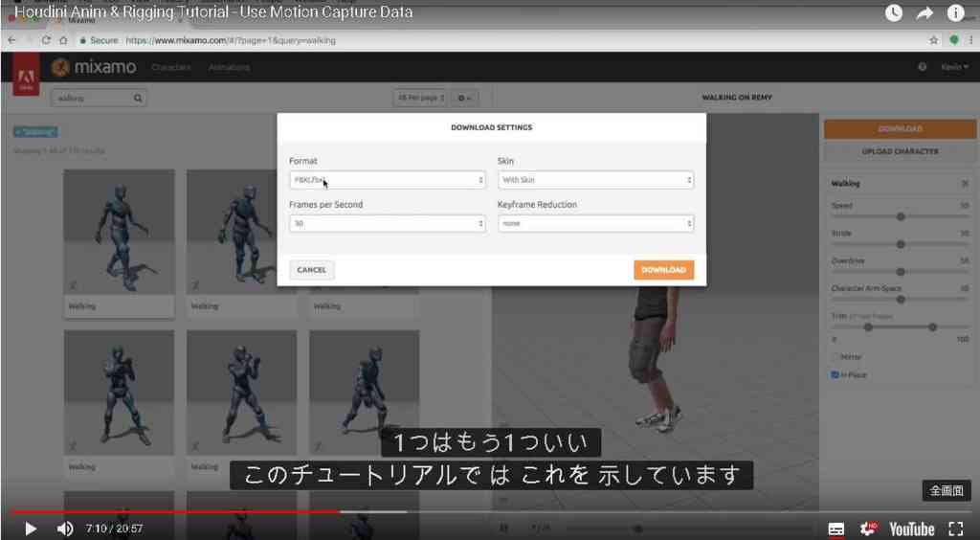The height and width of the screenshot is (540, 980).
Task: Enter fullscreen mode in player
Action: tap(956, 529)
